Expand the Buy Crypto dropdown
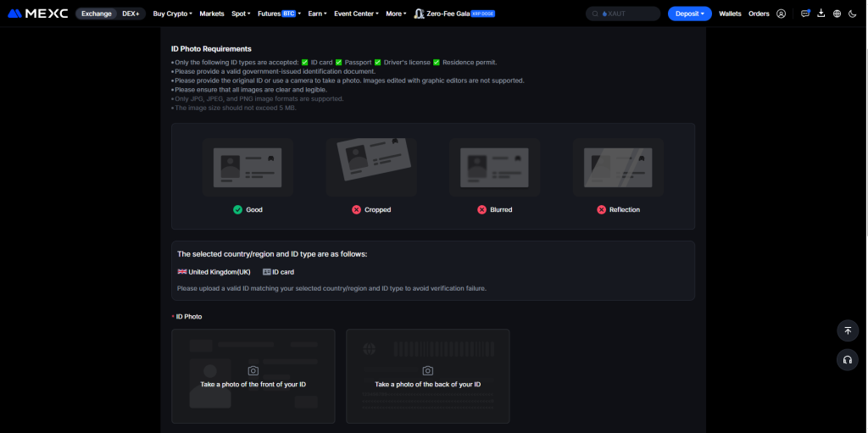Viewport: 868px width, 433px height. (172, 14)
